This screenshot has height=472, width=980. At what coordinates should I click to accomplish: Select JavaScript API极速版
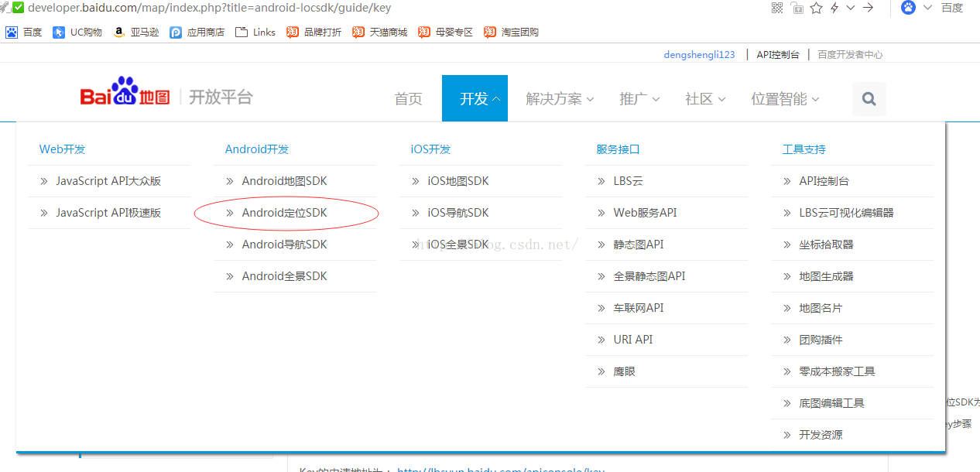pyautogui.click(x=109, y=213)
